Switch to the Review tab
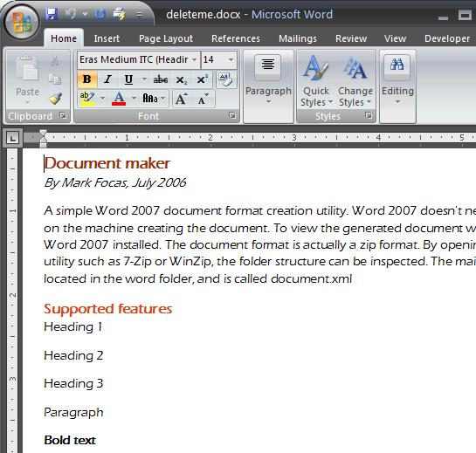Image resolution: width=476 pixels, height=453 pixels. [x=351, y=38]
